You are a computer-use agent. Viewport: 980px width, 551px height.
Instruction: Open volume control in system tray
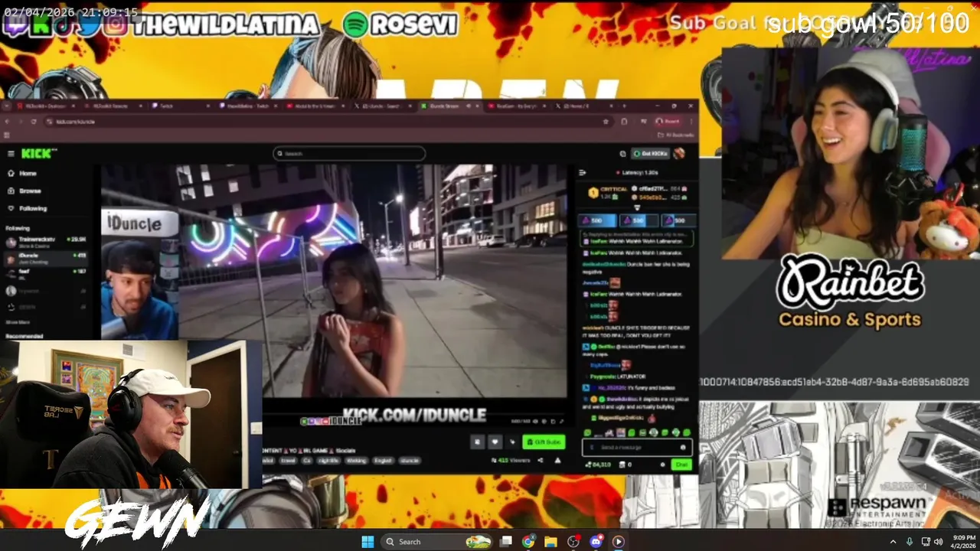(x=939, y=542)
